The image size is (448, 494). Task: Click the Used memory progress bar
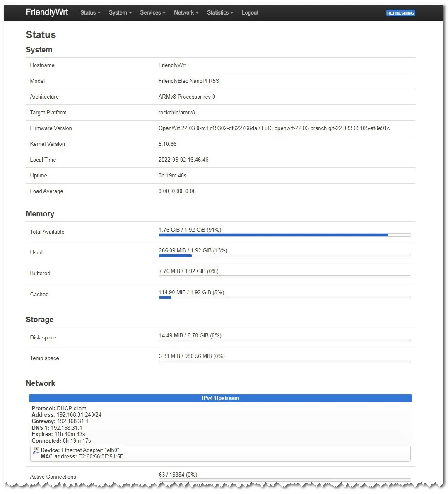coord(284,256)
